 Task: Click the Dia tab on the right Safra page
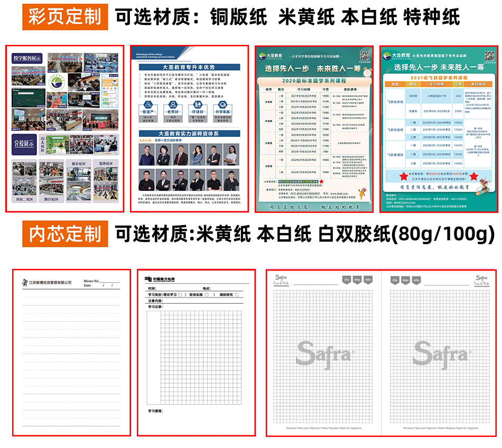click(x=395, y=281)
